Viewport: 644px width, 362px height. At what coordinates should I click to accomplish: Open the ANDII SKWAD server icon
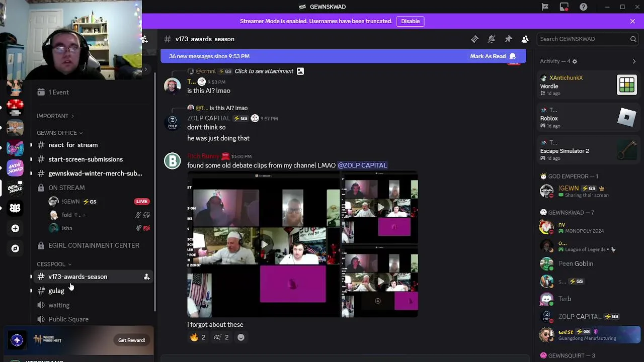point(15,168)
